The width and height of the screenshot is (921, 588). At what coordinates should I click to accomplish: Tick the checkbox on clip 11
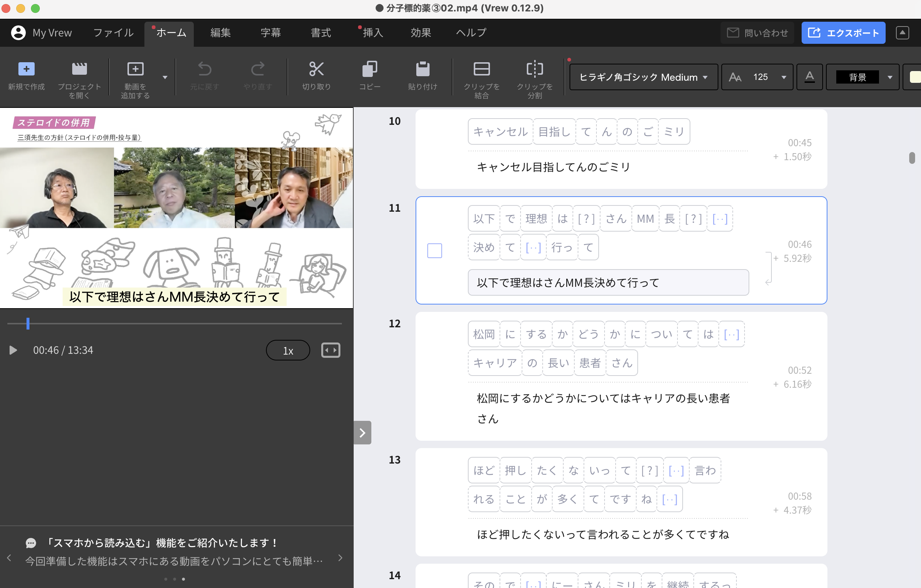(x=434, y=250)
